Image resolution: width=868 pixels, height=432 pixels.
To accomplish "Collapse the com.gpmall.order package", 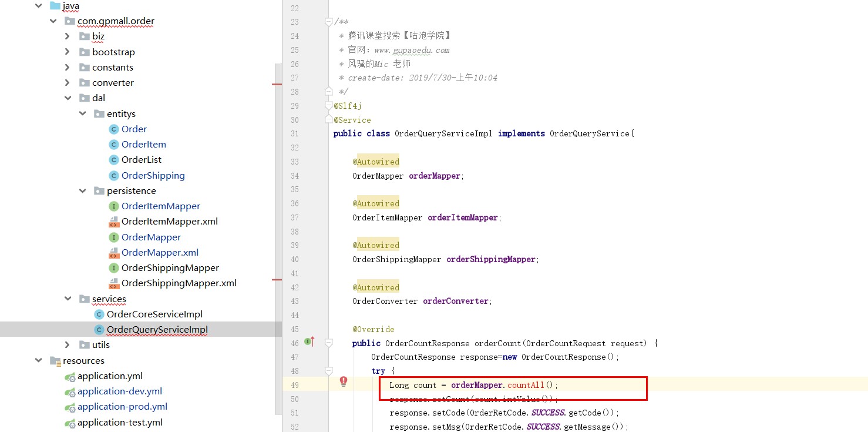I will pyautogui.click(x=53, y=21).
